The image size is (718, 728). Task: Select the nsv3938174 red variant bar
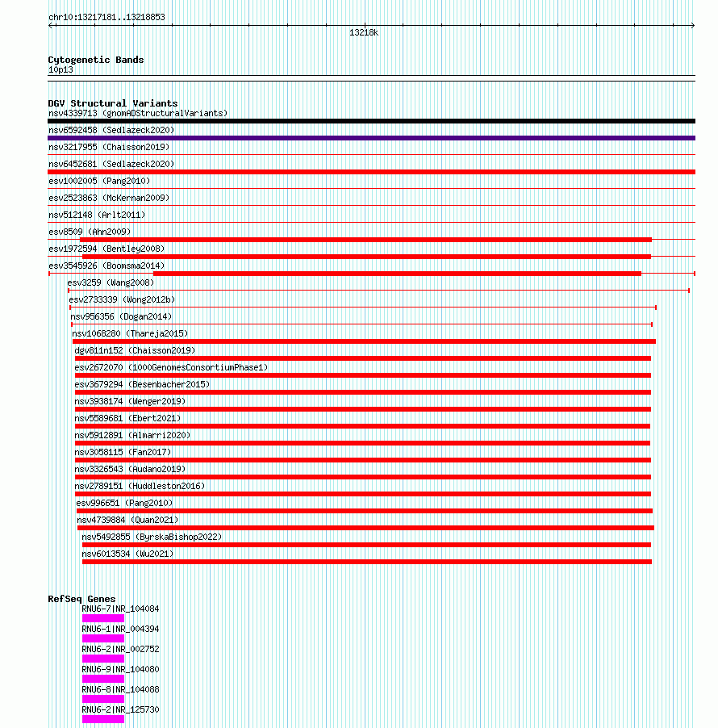(x=363, y=409)
